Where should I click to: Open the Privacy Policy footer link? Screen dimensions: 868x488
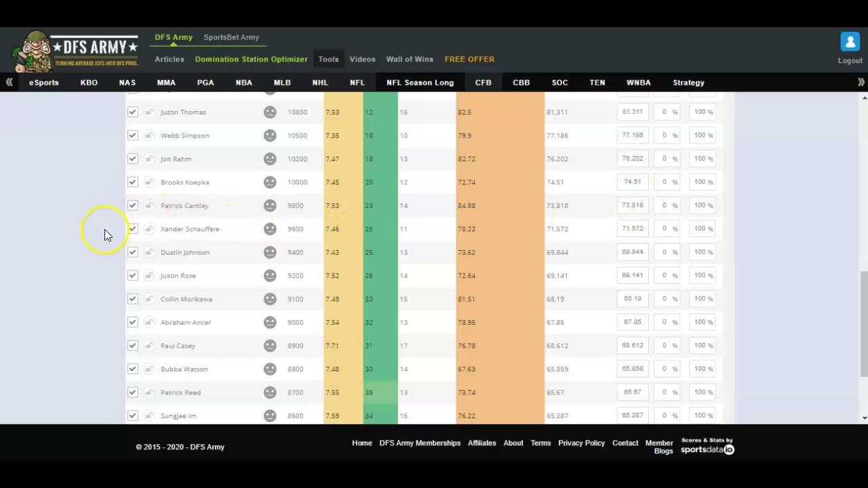coord(581,443)
